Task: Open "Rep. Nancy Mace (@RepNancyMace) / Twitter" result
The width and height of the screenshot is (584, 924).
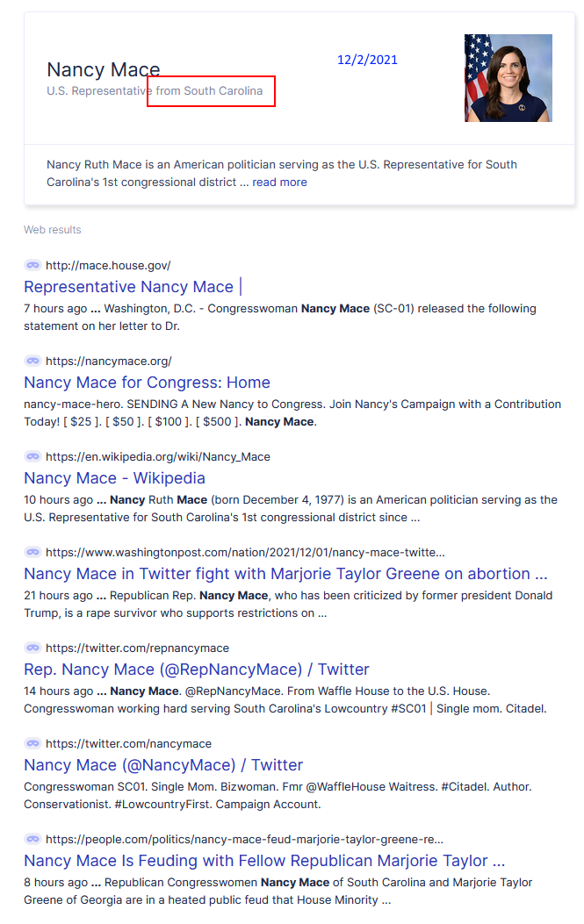Action: 197,670
